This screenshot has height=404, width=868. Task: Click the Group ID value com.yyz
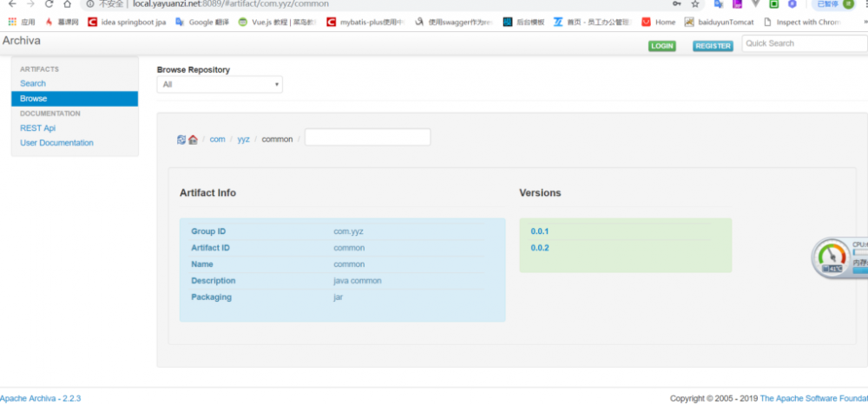click(x=348, y=231)
